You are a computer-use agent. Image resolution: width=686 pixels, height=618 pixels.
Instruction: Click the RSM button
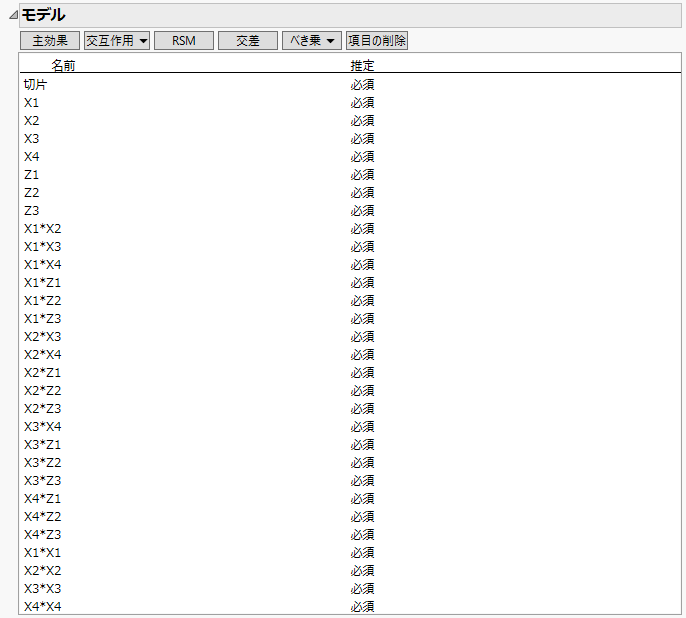click(184, 41)
